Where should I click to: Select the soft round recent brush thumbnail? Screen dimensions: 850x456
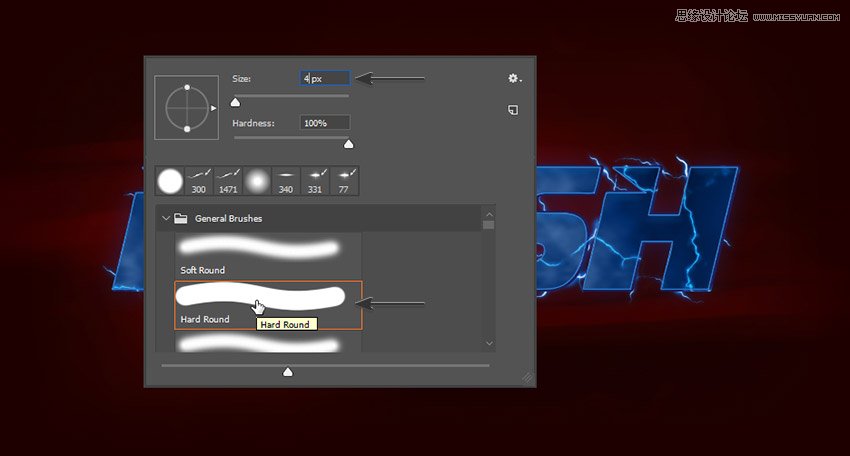pos(257,181)
